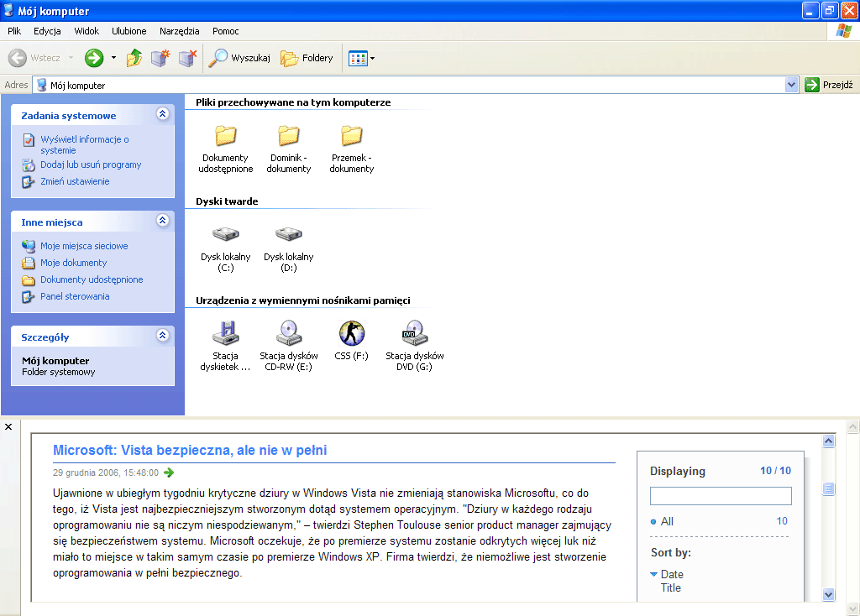Click Mój komputer in Szczegóły panel
This screenshot has height=616, width=860.
tap(55, 361)
